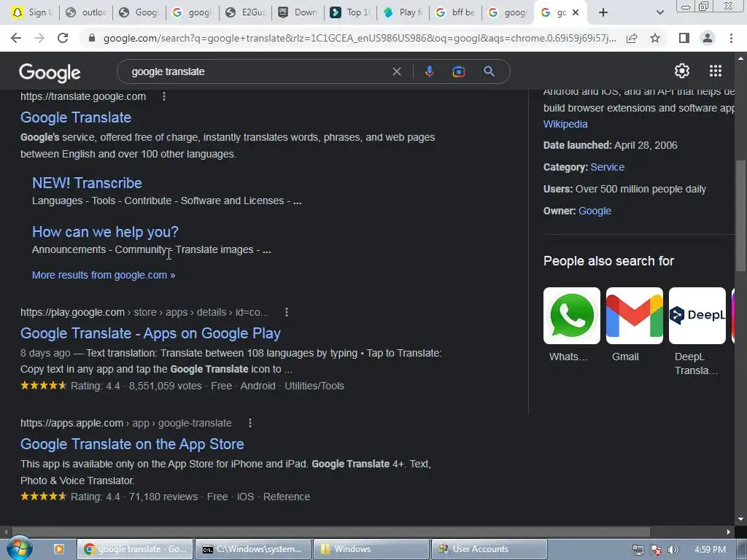This screenshot has width=747, height=560.
Task: Click More results from google.com
Action: (104, 275)
